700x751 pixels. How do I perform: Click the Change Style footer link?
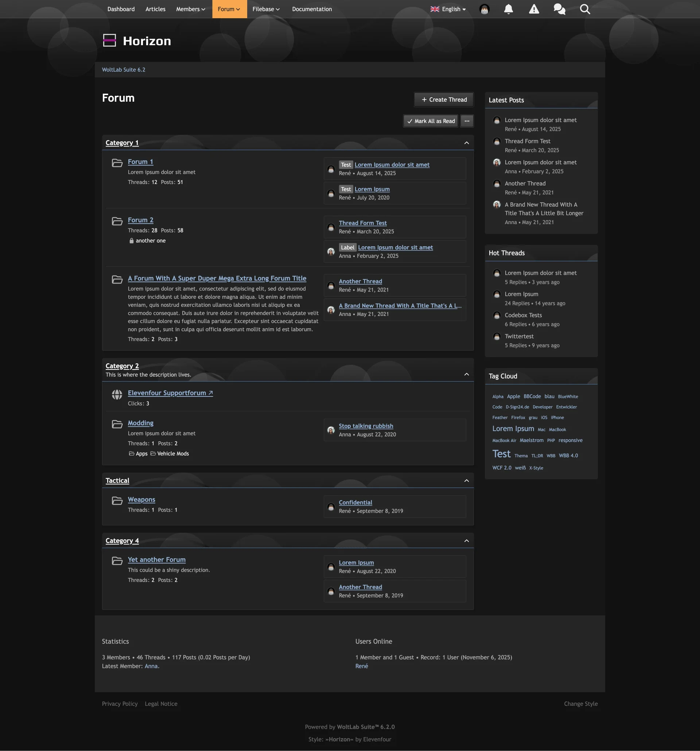pyautogui.click(x=580, y=704)
